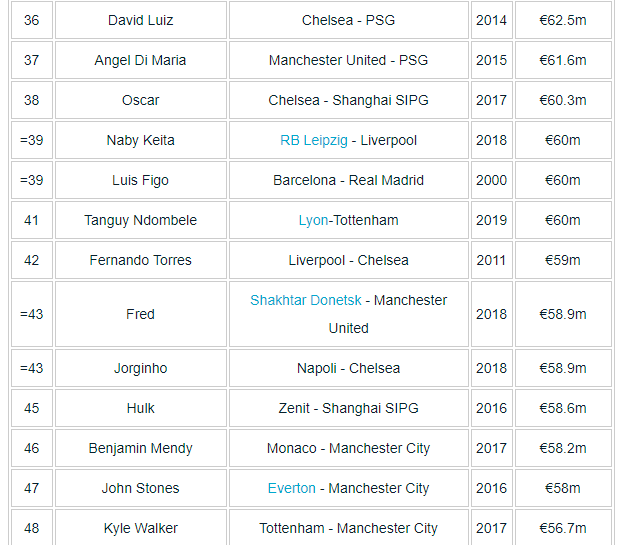The width and height of the screenshot is (623, 545).
Task: Select the Barcelona - Real Madrid cell
Action: click(348, 180)
